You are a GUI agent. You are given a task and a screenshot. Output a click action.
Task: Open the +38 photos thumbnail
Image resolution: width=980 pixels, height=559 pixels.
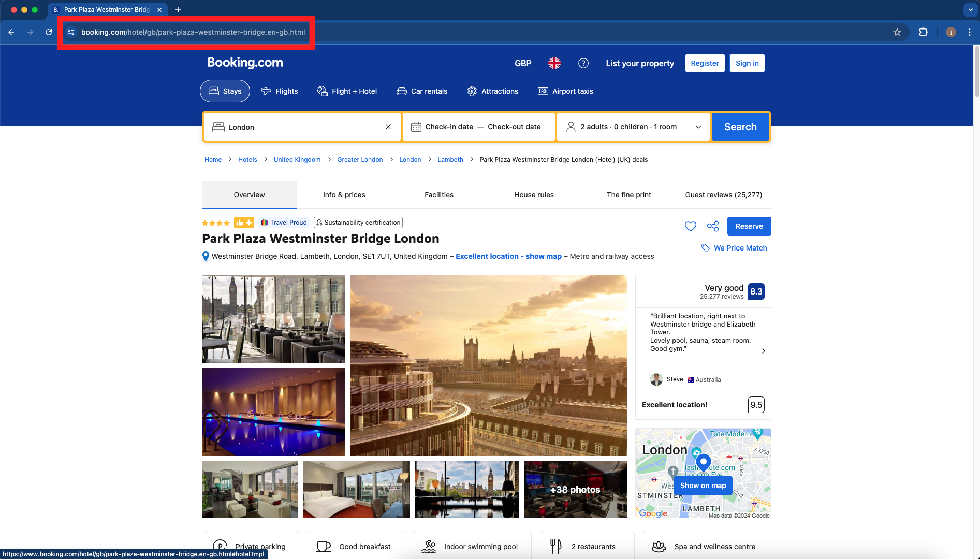pyautogui.click(x=575, y=490)
